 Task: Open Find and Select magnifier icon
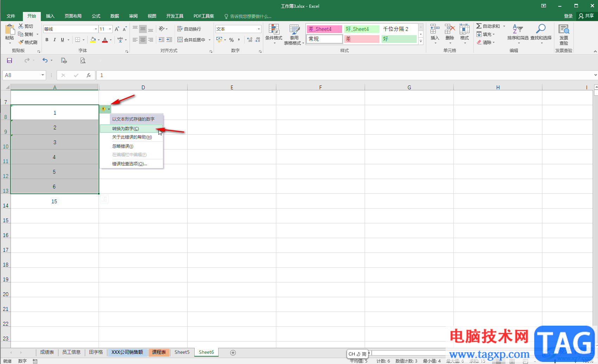click(541, 29)
